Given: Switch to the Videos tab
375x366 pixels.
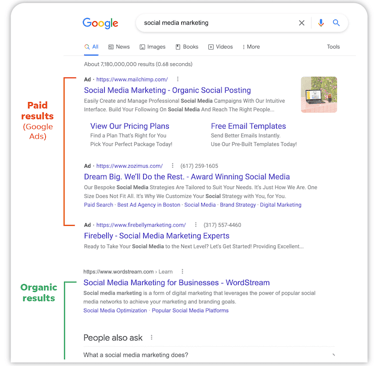Looking at the screenshot, I should (x=220, y=47).
